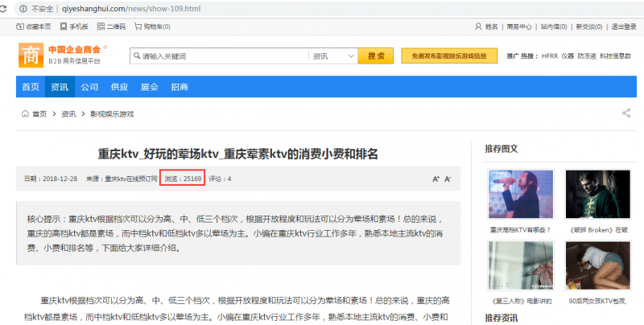644x325 pixels.
Task: Click the 退出登录 logout link
Action: pyautogui.click(x=622, y=27)
